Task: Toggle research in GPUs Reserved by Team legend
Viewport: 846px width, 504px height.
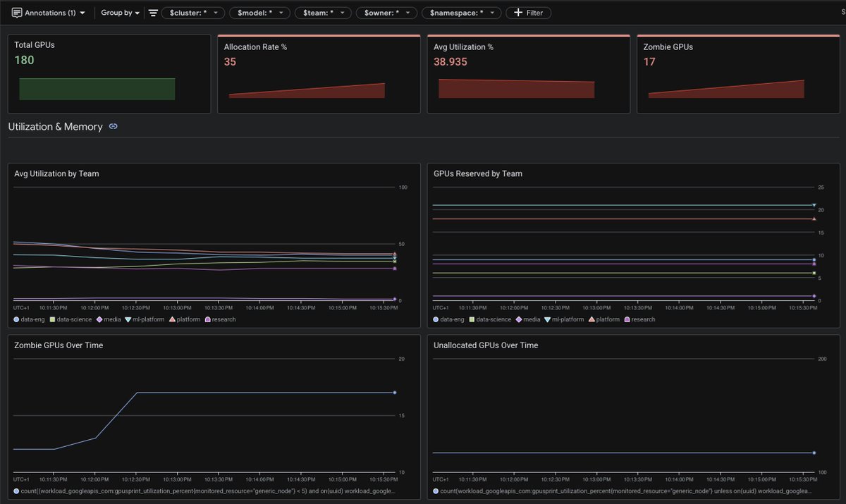Action: pyautogui.click(x=639, y=319)
